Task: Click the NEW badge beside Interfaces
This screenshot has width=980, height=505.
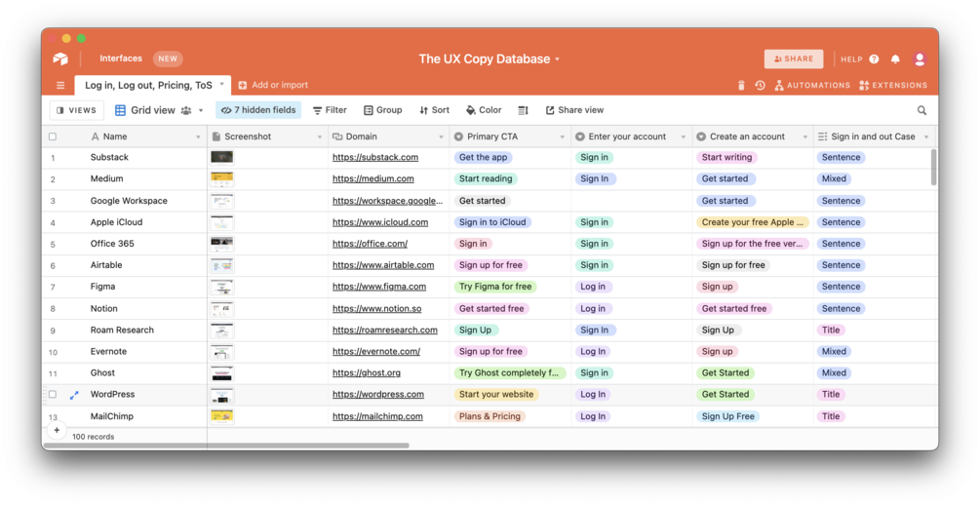Action: click(x=168, y=58)
